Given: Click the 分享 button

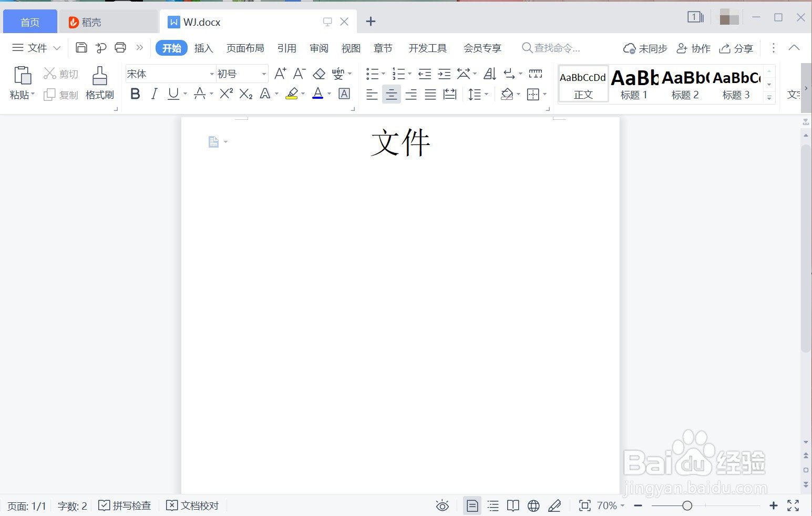Looking at the screenshot, I should click(x=736, y=48).
